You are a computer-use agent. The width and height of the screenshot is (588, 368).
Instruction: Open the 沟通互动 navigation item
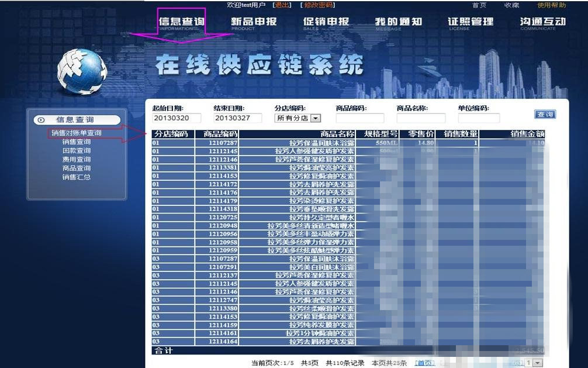click(x=542, y=22)
